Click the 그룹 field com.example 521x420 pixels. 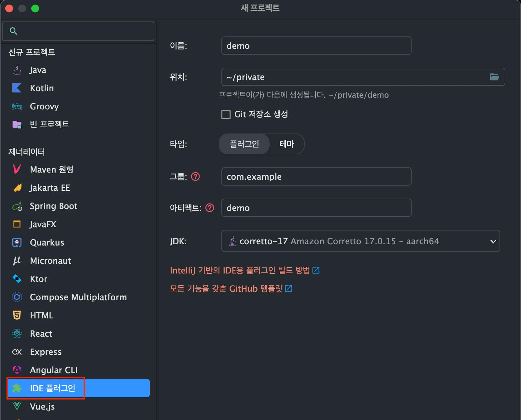(316, 176)
